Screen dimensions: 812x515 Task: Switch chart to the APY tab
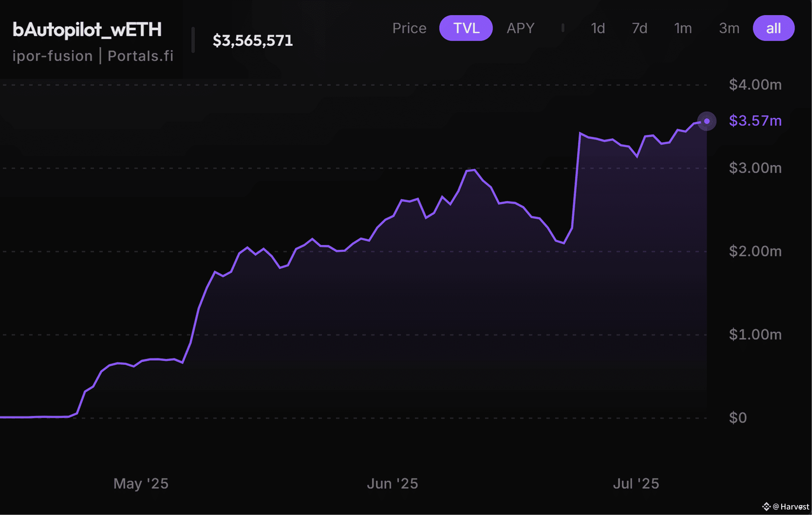pos(520,28)
